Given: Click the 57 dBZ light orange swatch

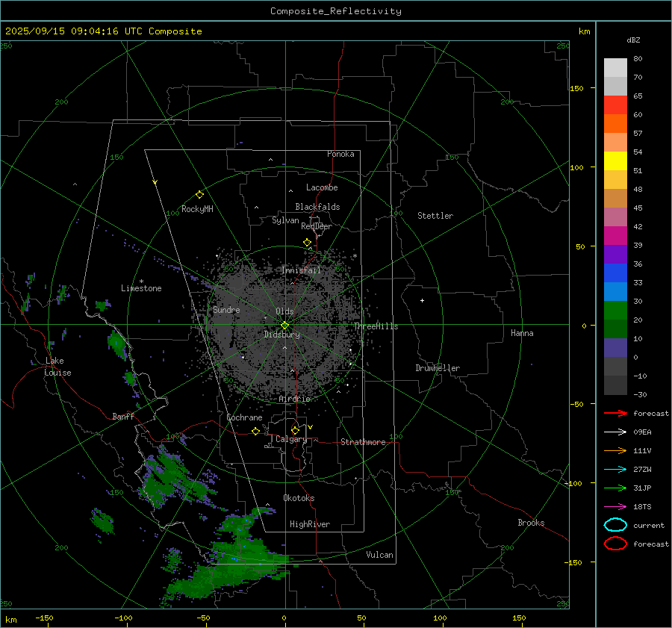Looking at the screenshot, I should [x=615, y=142].
